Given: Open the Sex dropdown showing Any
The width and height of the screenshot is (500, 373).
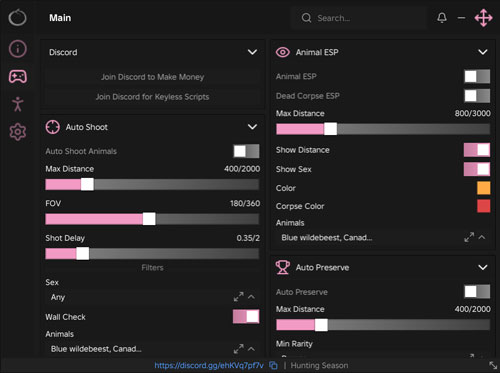Looking at the screenshot, I should 251,297.
